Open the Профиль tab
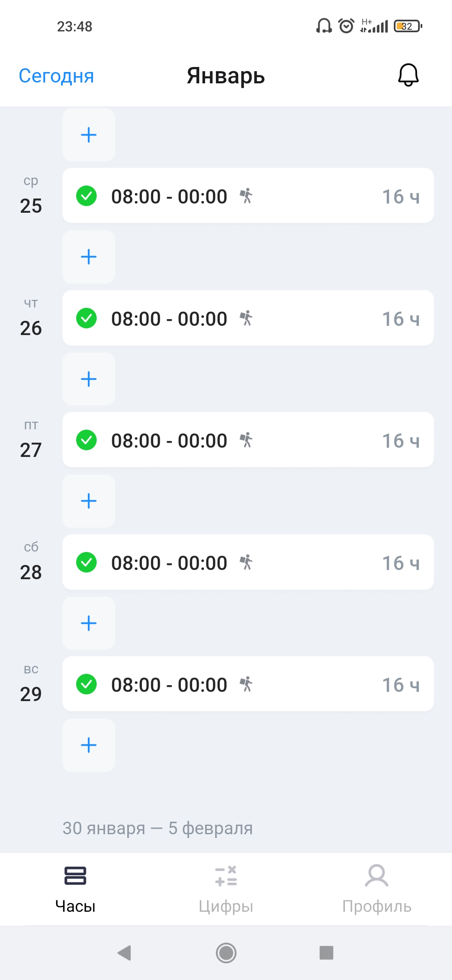The image size is (452, 980). pyautogui.click(x=377, y=889)
